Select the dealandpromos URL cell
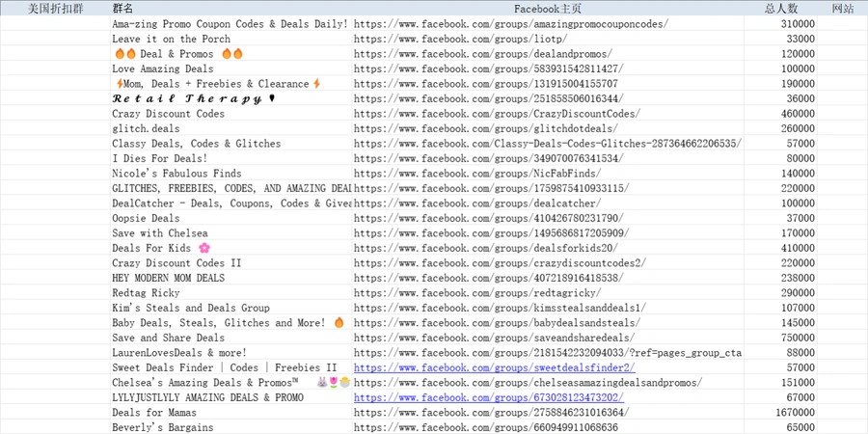Image resolution: width=868 pixels, height=434 pixels. pyautogui.click(x=548, y=54)
